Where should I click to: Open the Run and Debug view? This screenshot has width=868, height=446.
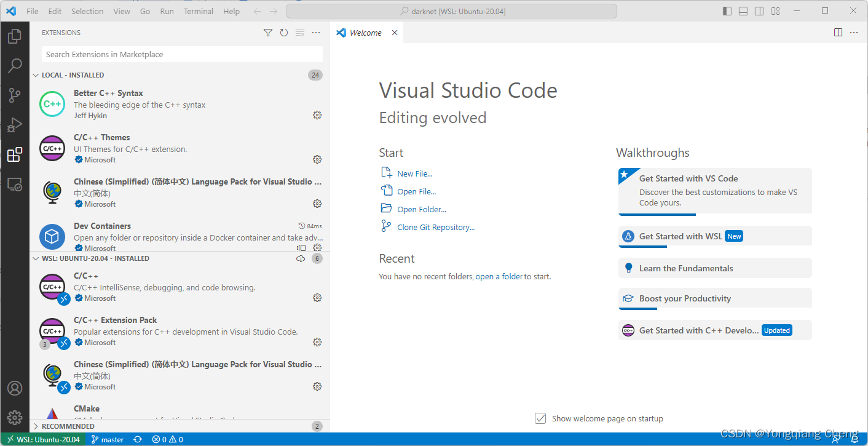tap(15, 124)
